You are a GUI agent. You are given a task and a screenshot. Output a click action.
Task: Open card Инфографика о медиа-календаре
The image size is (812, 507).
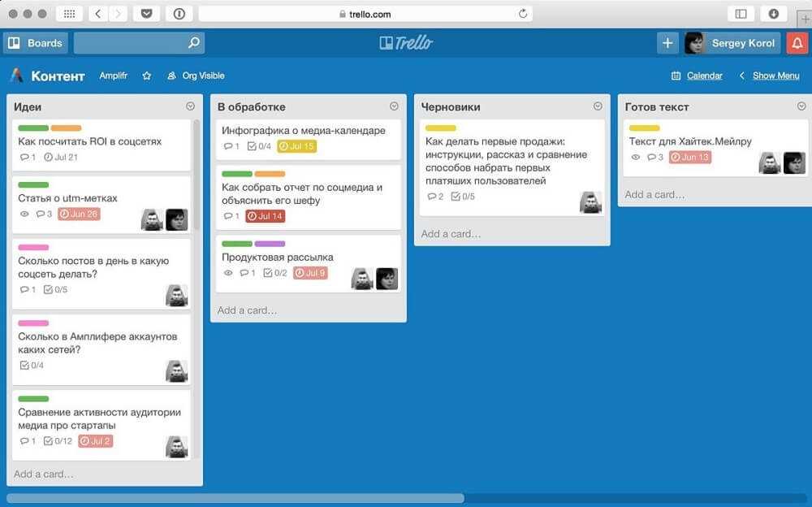coord(309,140)
